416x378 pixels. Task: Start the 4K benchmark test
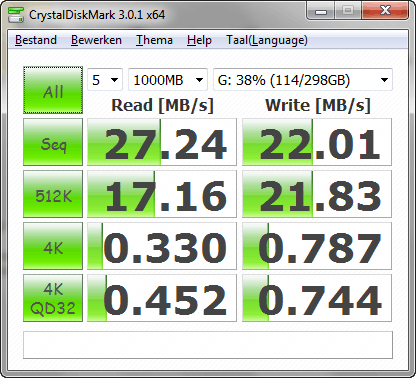(x=53, y=246)
